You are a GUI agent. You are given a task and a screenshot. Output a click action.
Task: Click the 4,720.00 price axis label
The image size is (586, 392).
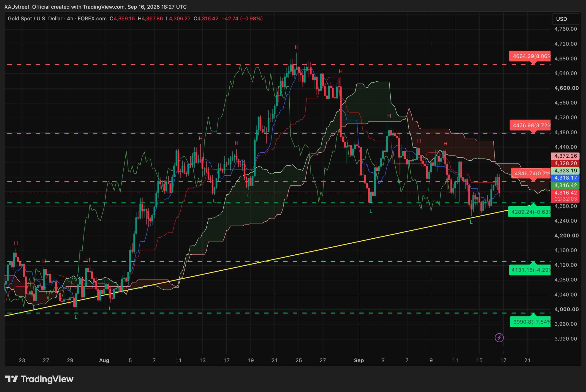pos(565,44)
